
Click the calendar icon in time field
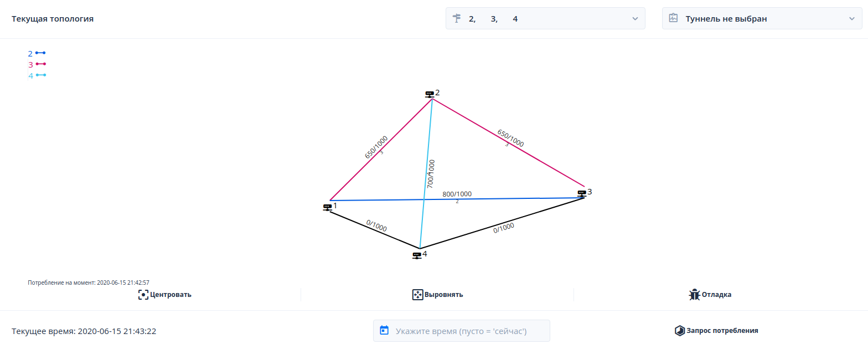[384, 331]
